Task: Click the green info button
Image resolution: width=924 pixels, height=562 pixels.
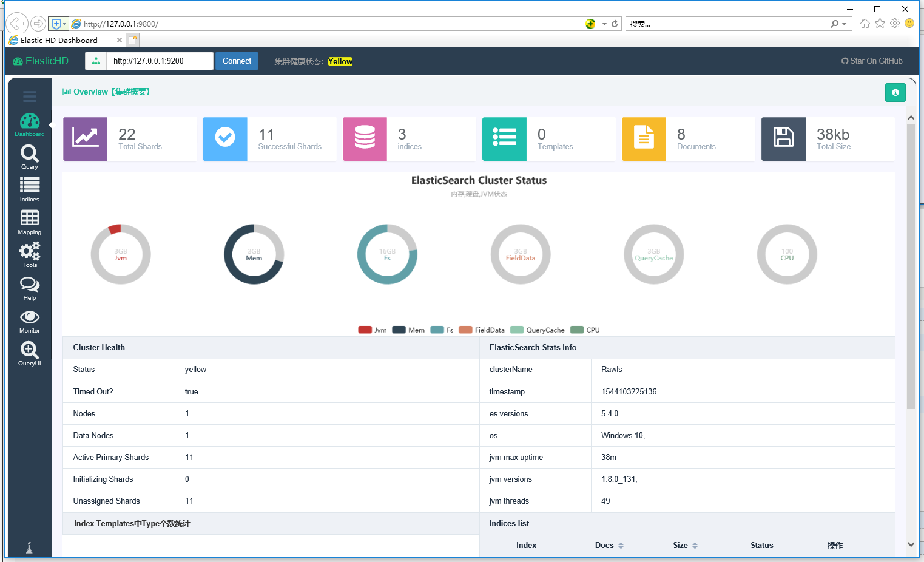Action: (x=895, y=92)
